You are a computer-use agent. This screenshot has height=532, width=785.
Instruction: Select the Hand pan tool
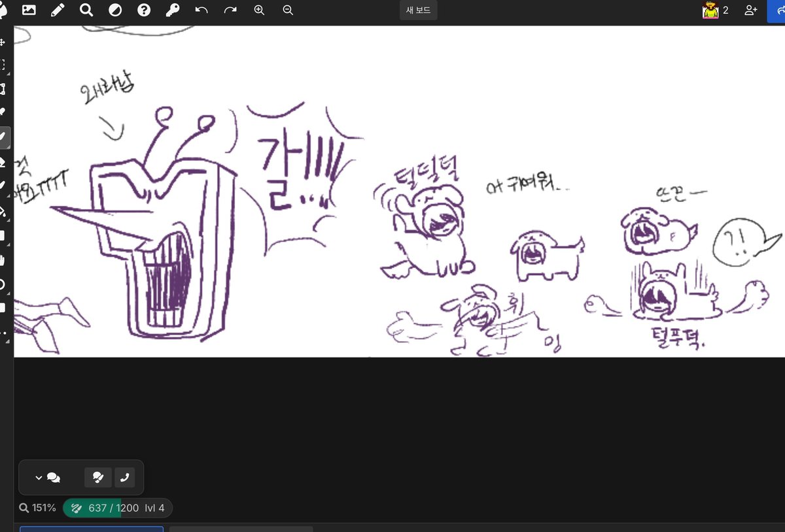pyautogui.click(x=3, y=259)
